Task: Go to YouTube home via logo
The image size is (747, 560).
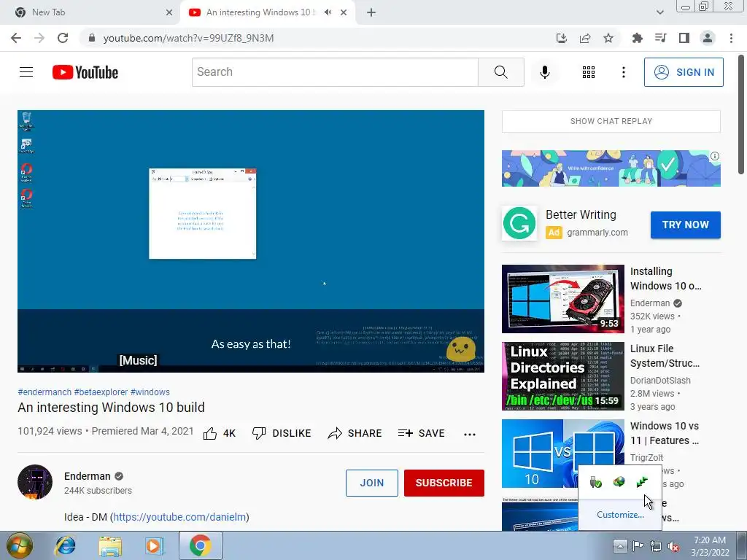Action: pyautogui.click(x=85, y=72)
